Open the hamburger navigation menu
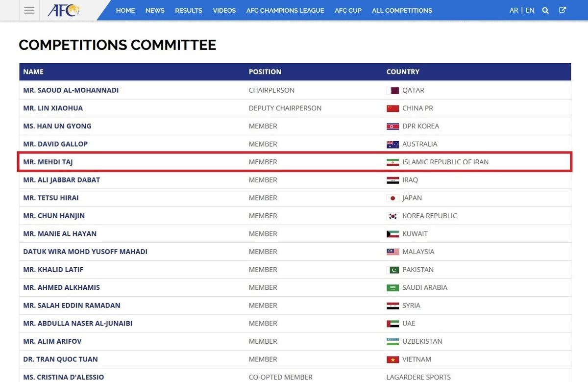The height and width of the screenshot is (382, 588). coord(29,10)
